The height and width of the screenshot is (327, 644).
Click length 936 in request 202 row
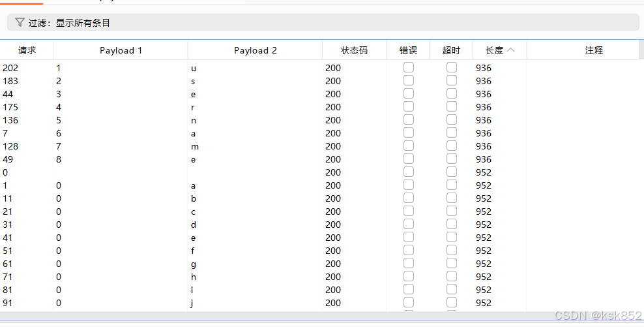click(484, 68)
